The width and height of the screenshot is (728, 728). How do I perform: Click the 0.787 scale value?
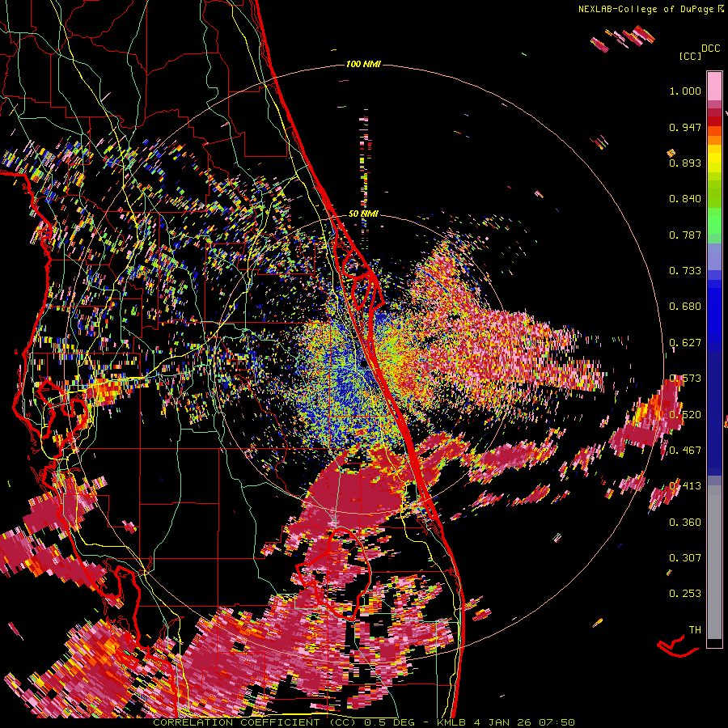coord(685,235)
